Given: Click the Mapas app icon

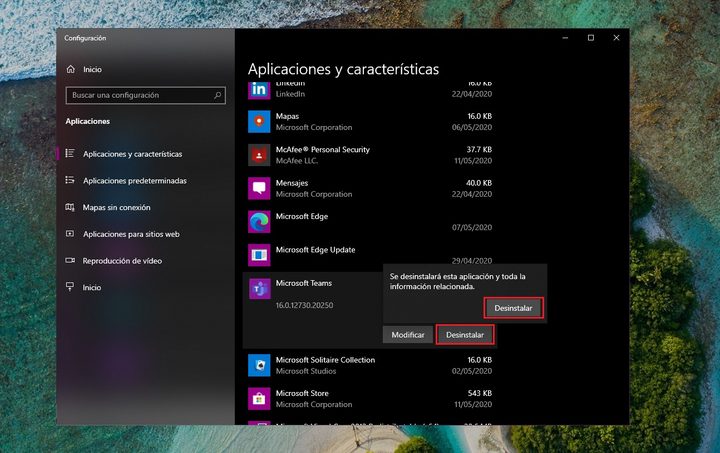Looking at the screenshot, I should pyautogui.click(x=259, y=121).
